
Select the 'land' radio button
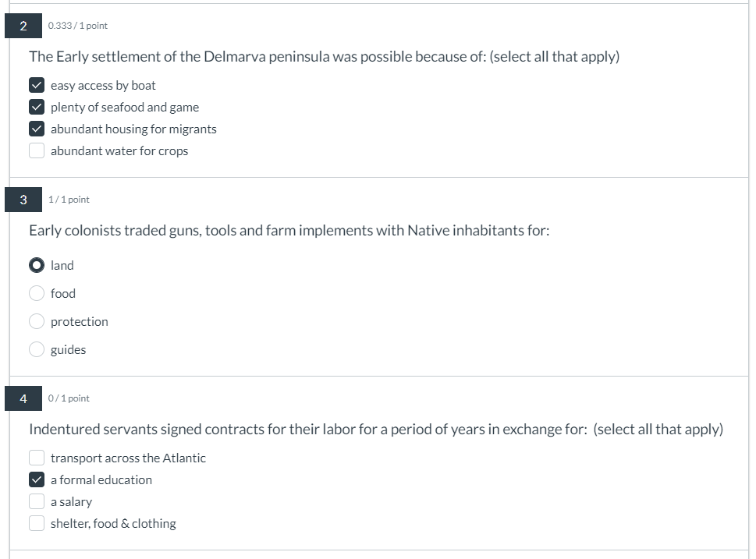click(x=37, y=265)
